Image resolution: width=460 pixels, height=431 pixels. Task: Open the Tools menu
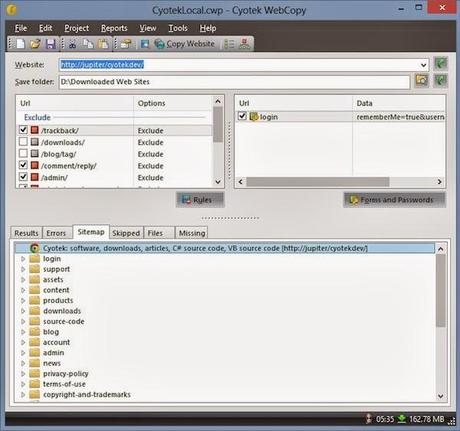coord(178,28)
